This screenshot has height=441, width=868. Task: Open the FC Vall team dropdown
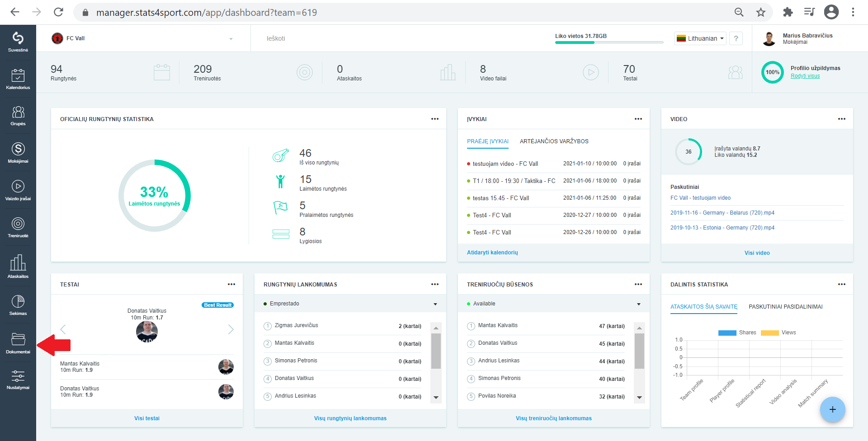point(143,38)
